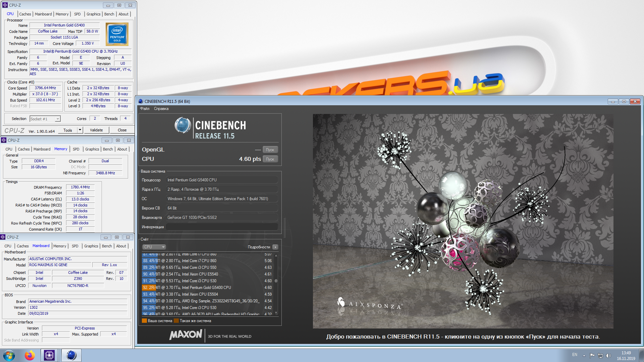Click the volume speaker tray icon

[608, 356]
